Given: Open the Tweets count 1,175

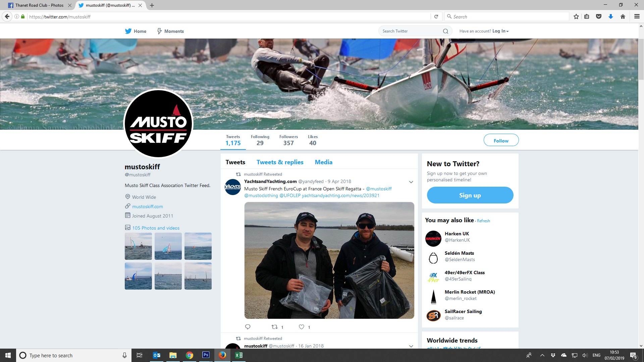Looking at the screenshot, I should click(233, 140).
